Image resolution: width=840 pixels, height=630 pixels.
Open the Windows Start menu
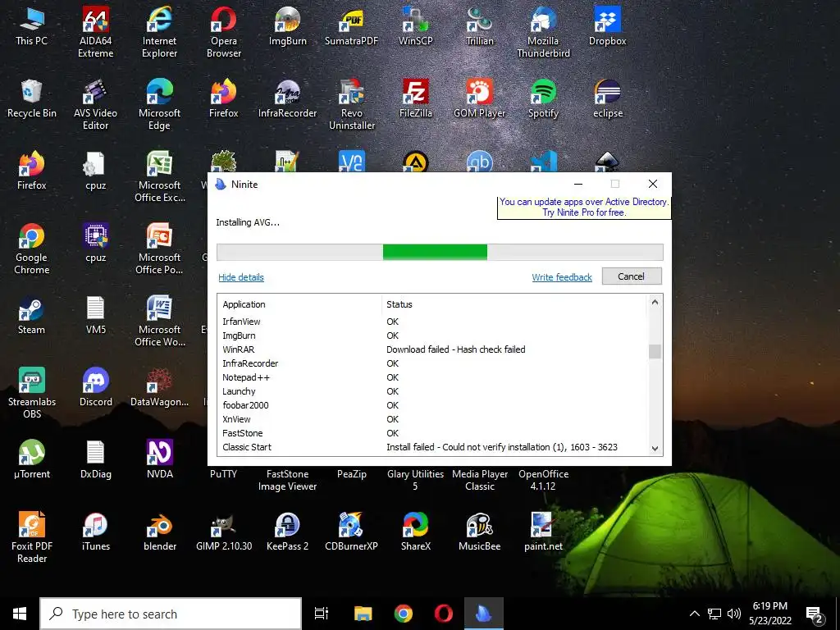tap(20, 614)
